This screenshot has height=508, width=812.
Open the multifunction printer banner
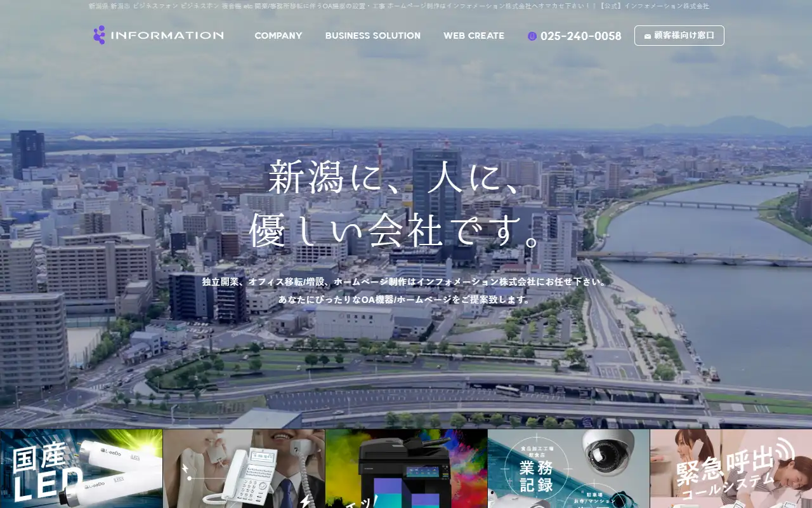pos(407,469)
